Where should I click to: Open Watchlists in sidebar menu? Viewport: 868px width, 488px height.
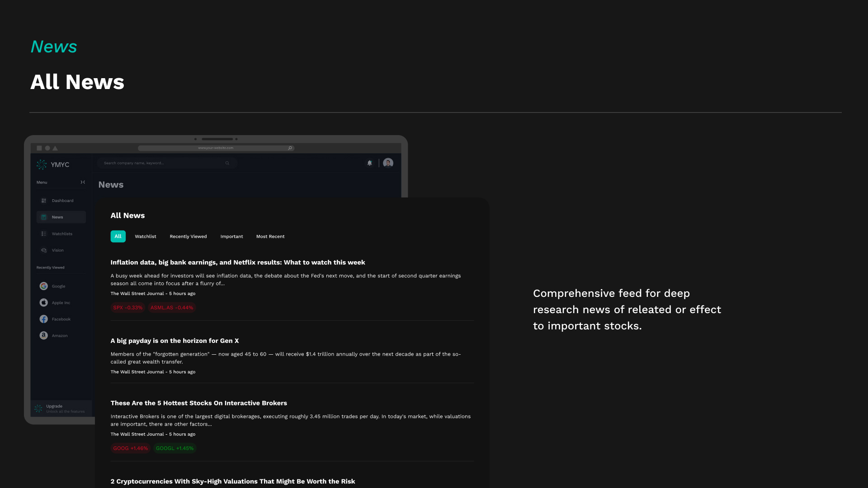tap(62, 234)
